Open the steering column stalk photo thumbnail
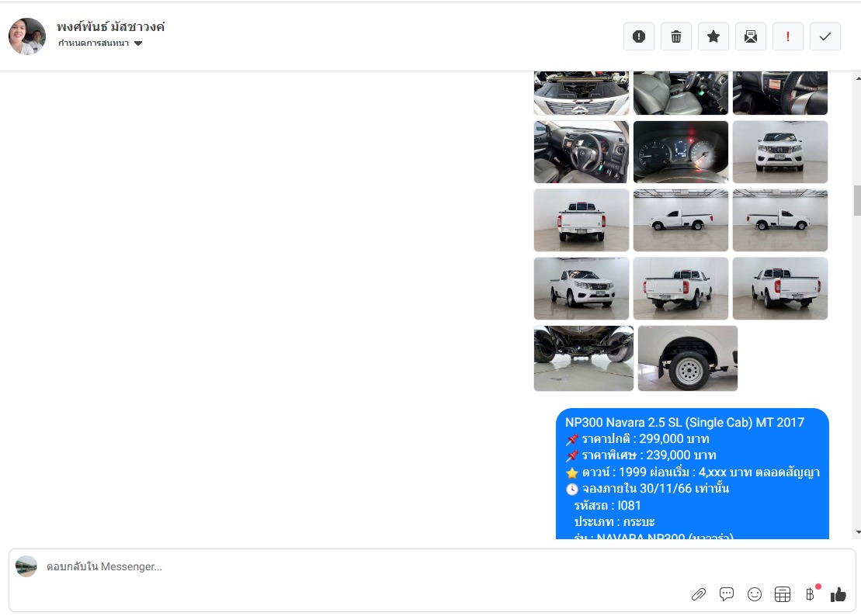Screen dimensions: 861x616 click(x=780, y=92)
